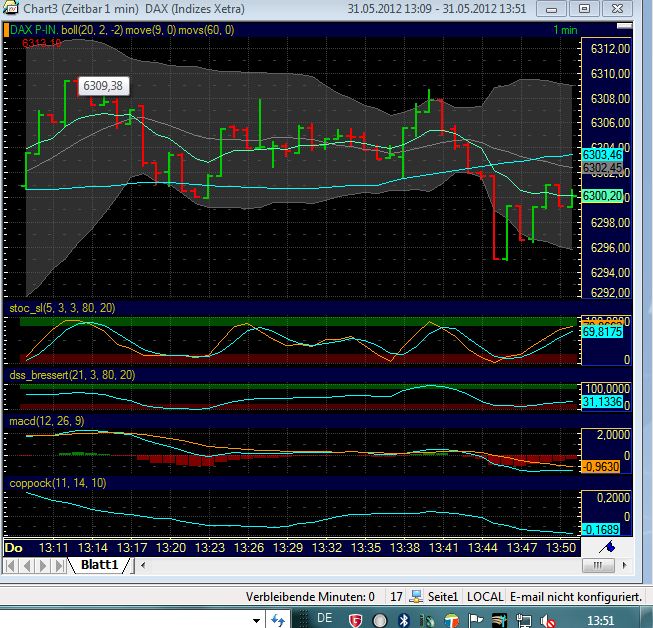Image resolution: width=653 pixels, height=628 pixels.
Task: Click the 17 status bar field
Action: click(396, 597)
